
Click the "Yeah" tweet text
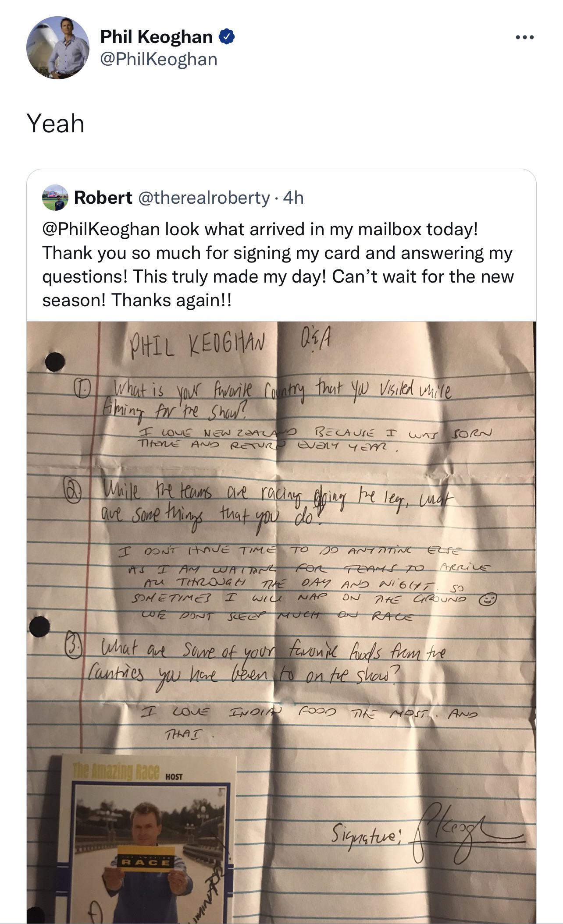[x=56, y=123]
